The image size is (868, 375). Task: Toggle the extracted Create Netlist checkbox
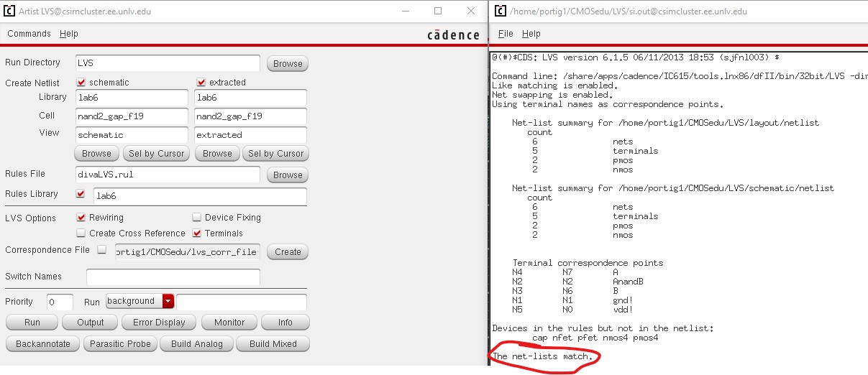(201, 82)
